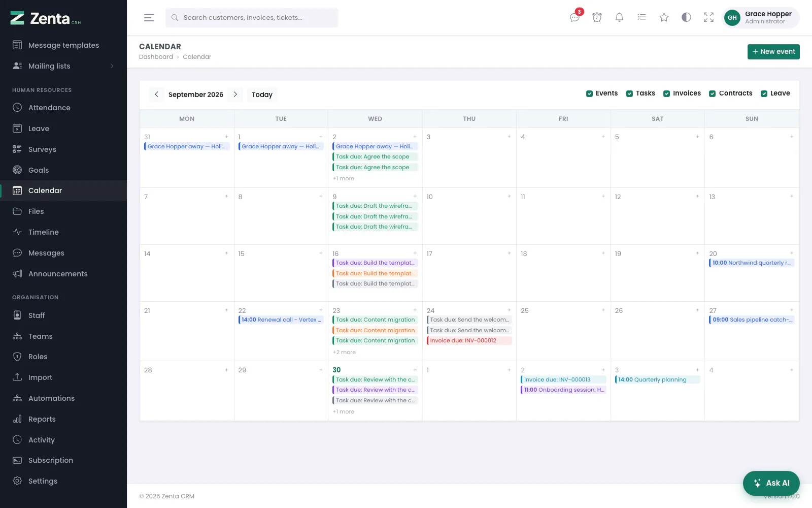Uncheck the Leave filter checkbox

(764, 93)
